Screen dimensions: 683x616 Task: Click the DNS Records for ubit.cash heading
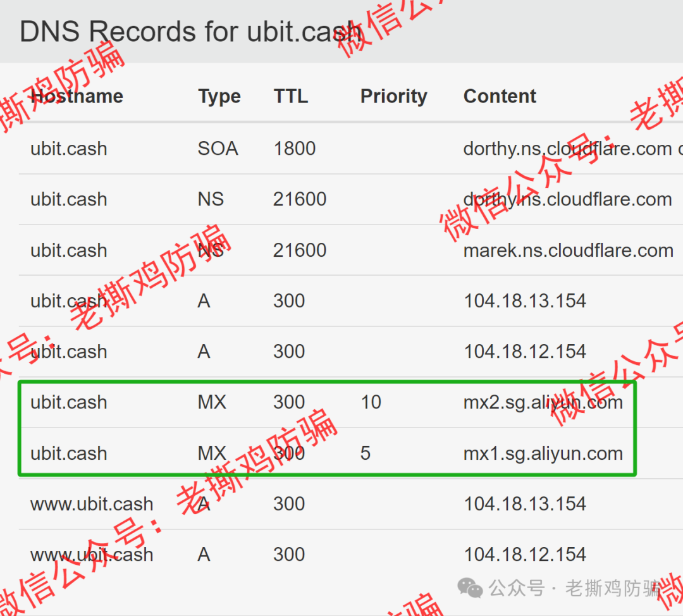(191, 32)
